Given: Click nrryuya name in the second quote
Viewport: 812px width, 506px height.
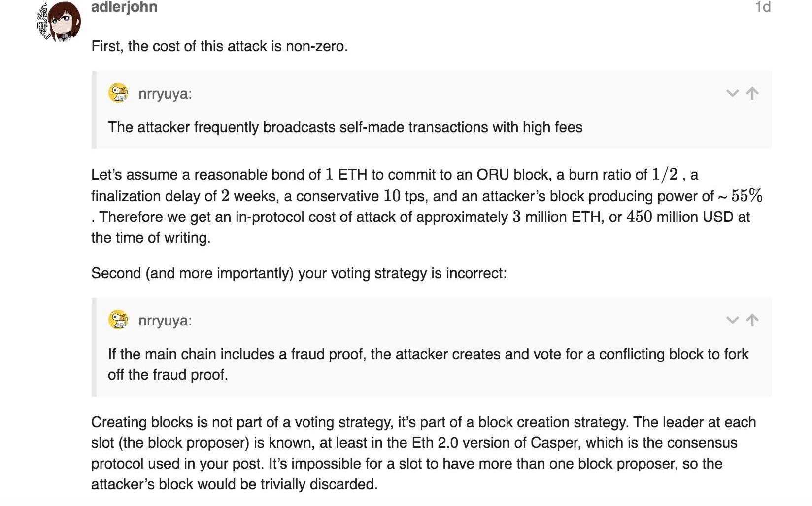Looking at the screenshot, I should point(165,320).
